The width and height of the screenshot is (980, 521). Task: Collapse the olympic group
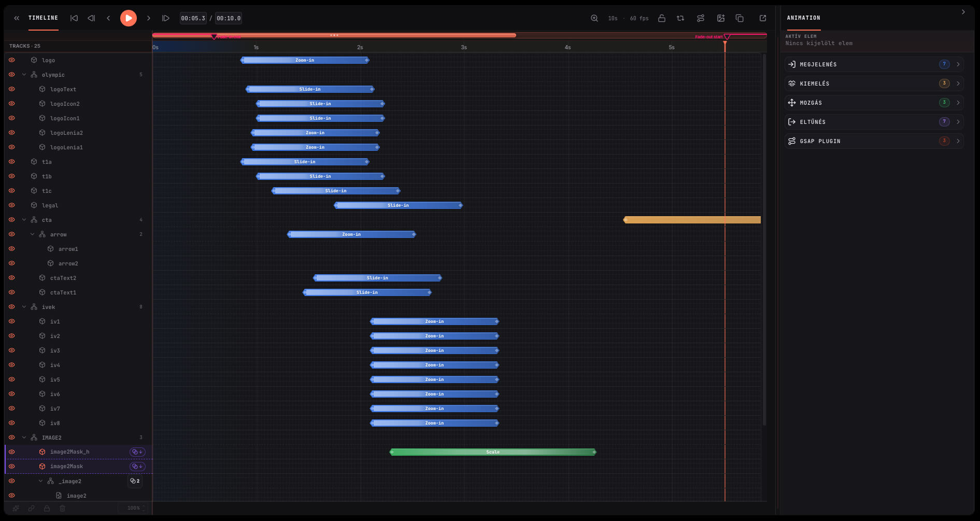tap(24, 75)
